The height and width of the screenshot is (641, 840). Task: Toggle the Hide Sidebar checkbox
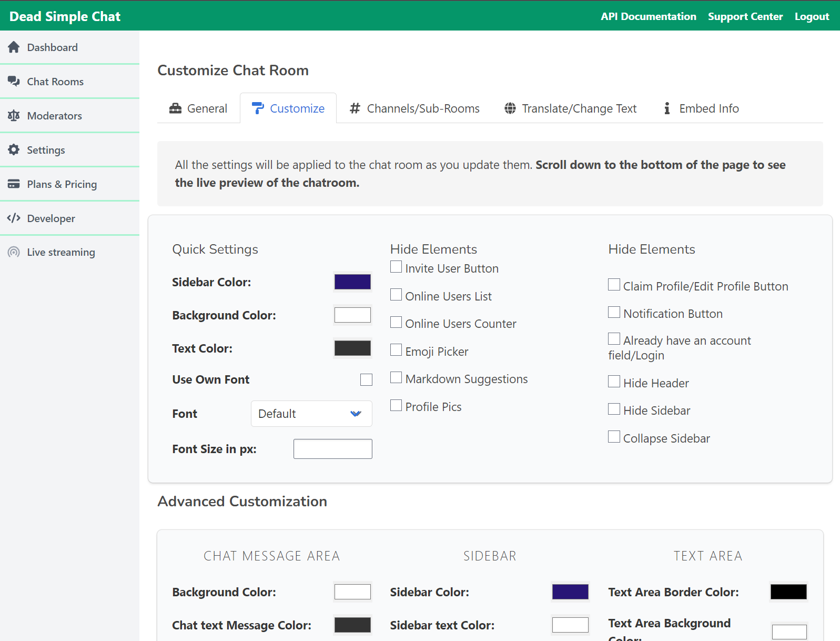[x=614, y=409]
